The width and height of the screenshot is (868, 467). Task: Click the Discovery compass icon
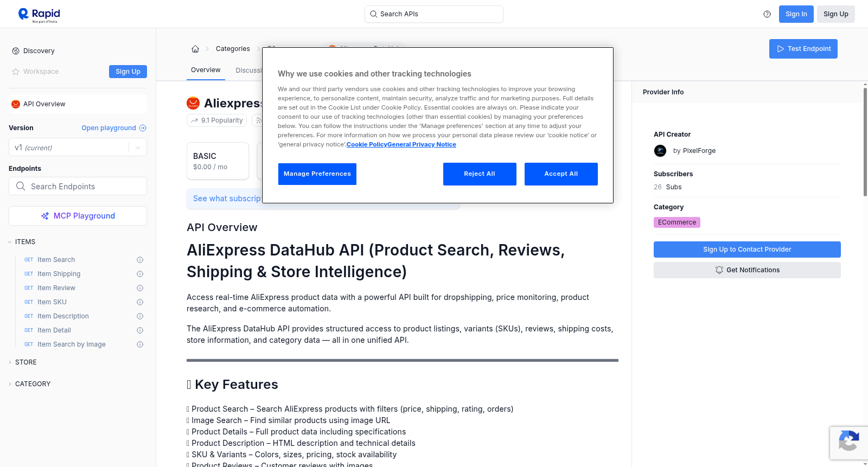pyautogui.click(x=16, y=51)
